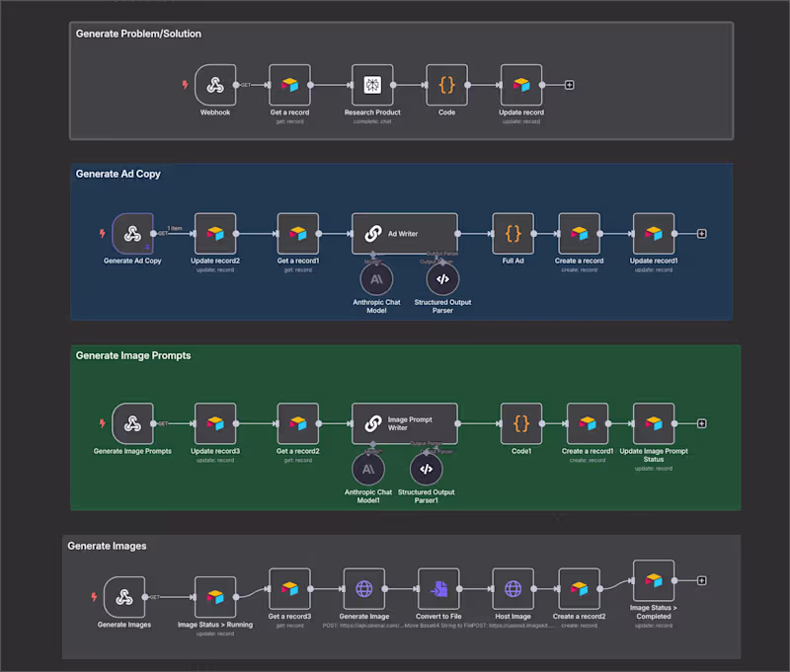790x672 pixels.
Task: Select the Update Image Prompt Status node
Action: [x=654, y=422]
